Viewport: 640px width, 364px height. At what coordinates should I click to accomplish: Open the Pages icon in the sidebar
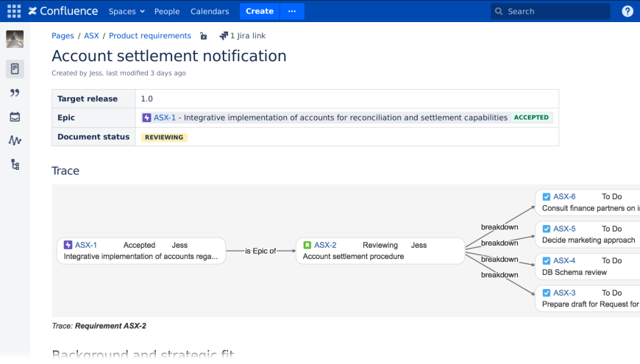(15, 69)
